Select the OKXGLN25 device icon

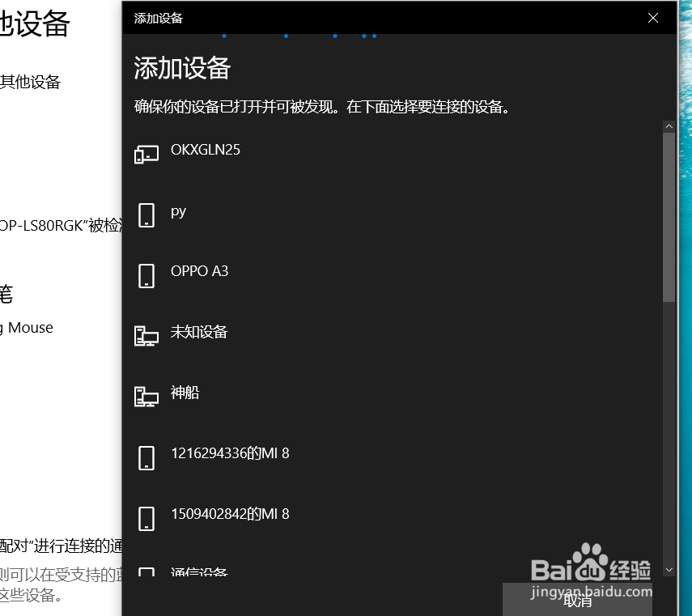146,155
